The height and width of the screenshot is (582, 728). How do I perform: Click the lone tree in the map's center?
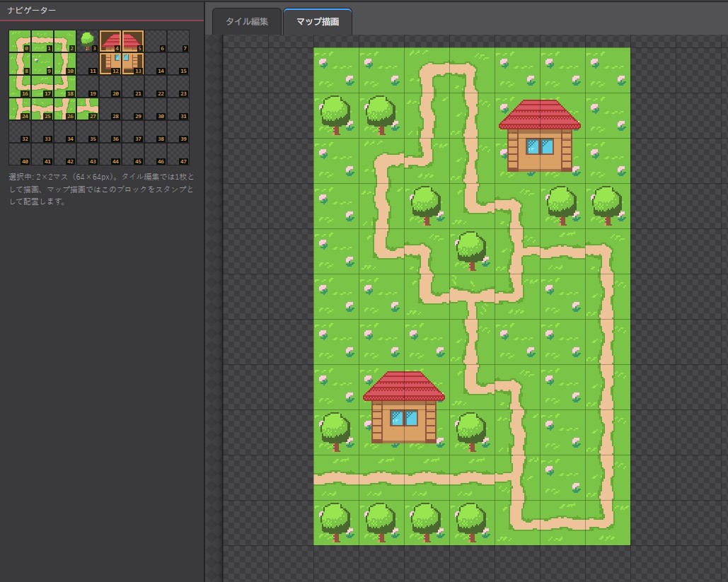[x=472, y=250]
